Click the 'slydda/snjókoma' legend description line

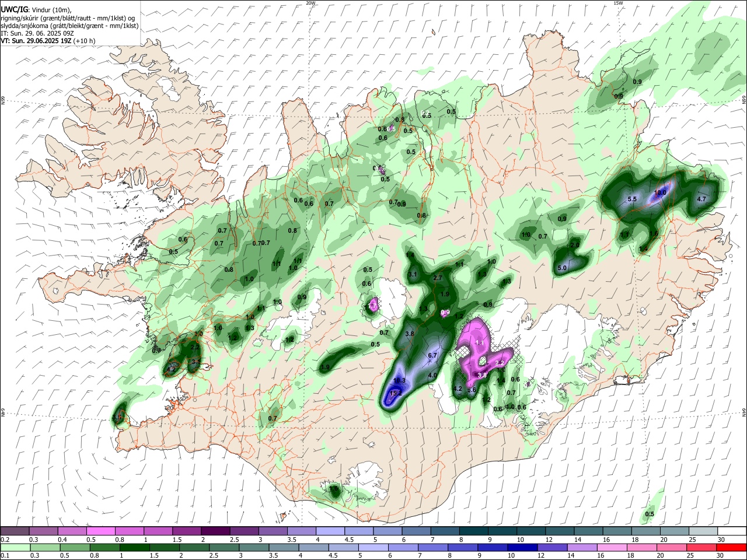click(x=69, y=26)
